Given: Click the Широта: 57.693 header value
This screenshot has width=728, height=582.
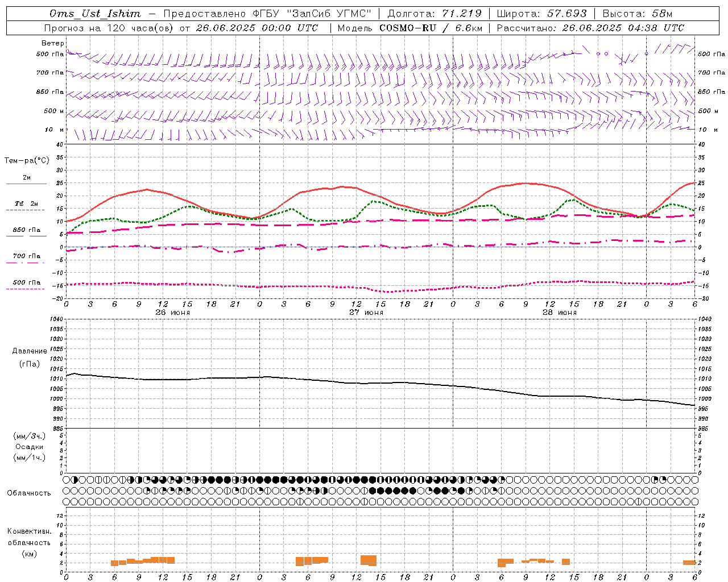Looking at the screenshot, I should [x=542, y=14].
